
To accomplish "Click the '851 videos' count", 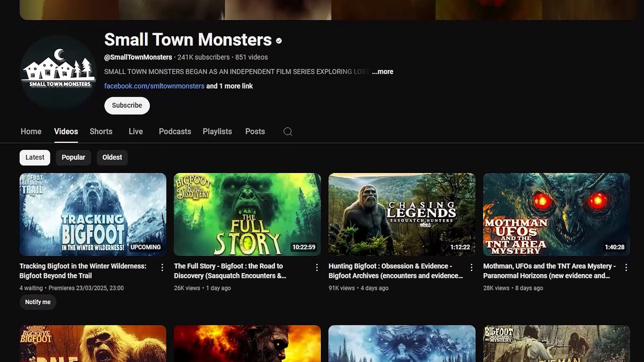I will pyautogui.click(x=252, y=57).
